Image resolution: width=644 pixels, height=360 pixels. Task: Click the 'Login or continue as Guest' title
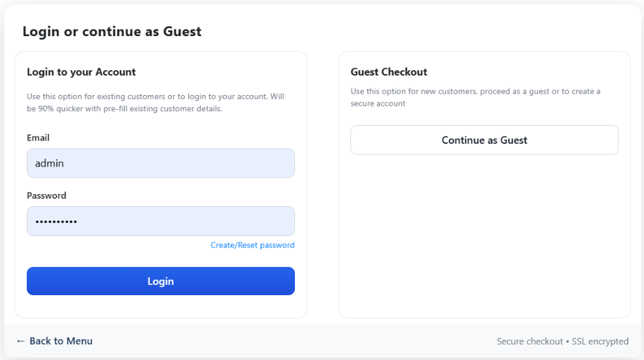(x=112, y=31)
